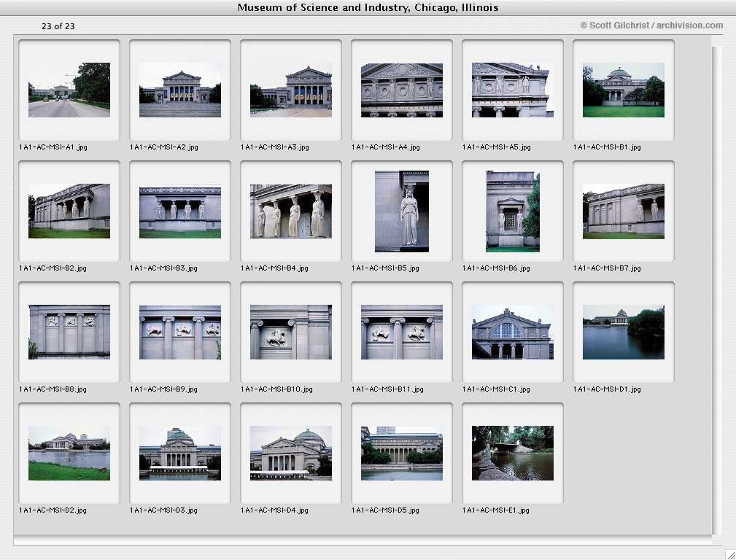Screen dimensions: 736x560
Task: Select the 1A1-AC-MSI-B6 window thumbnail
Action: tap(512, 211)
